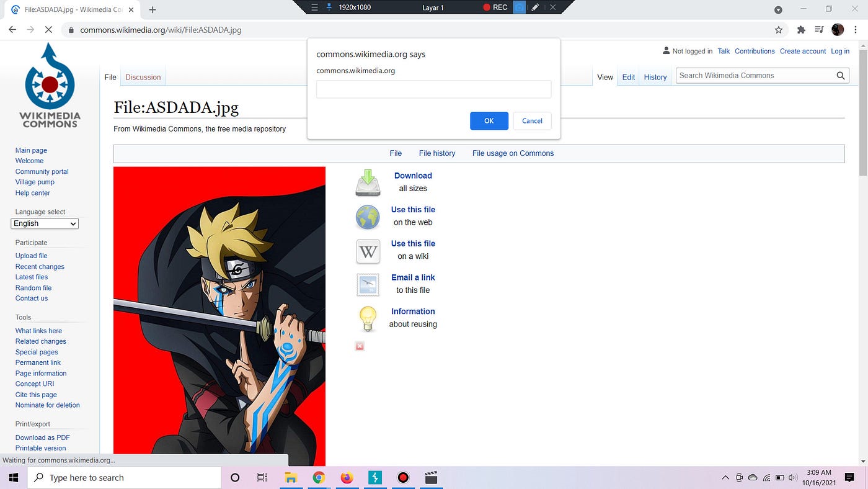
Task: Click Permanent link in Tools
Action: coord(38,362)
